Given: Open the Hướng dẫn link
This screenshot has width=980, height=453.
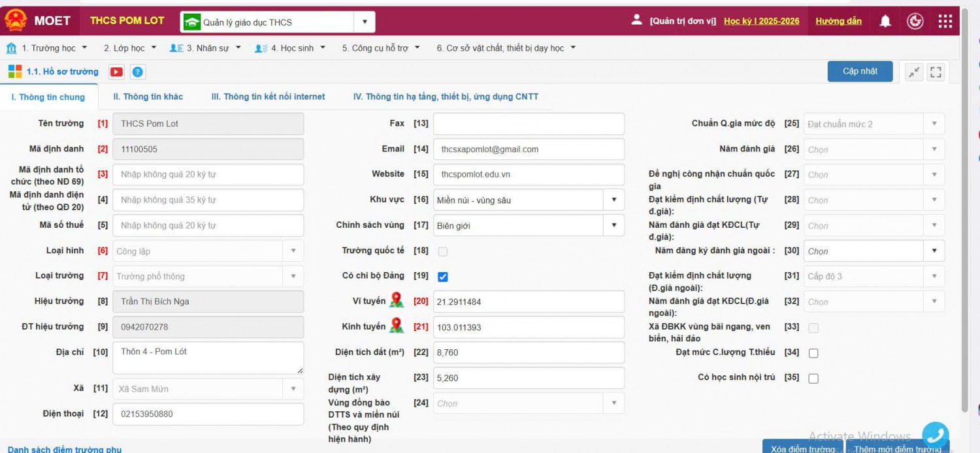Looking at the screenshot, I should [x=838, y=21].
